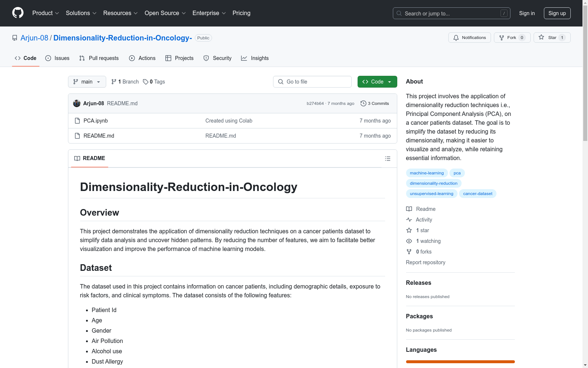This screenshot has width=588, height=368.
Task: Click the repository book icon beside Arjun-08
Action: point(15,38)
